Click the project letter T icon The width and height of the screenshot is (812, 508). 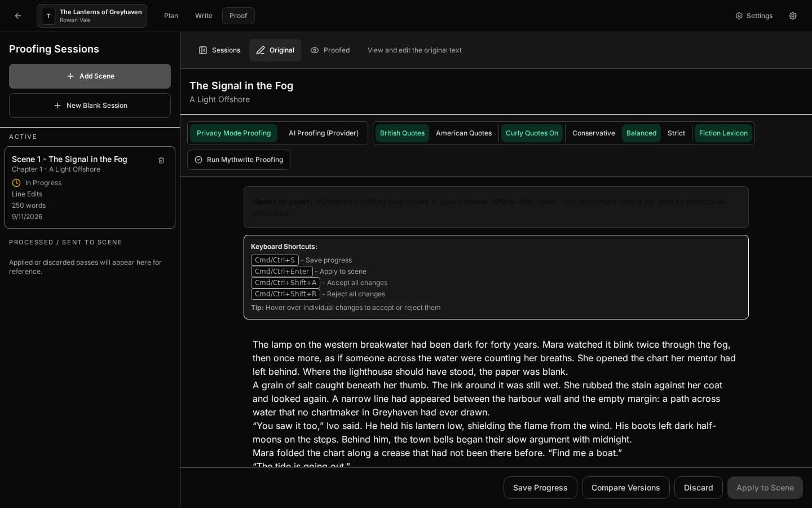click(48, 16)
